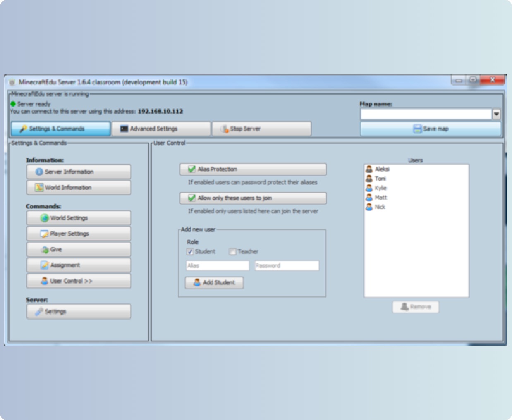Click the server Settings wrench icon

pos(39,312)
